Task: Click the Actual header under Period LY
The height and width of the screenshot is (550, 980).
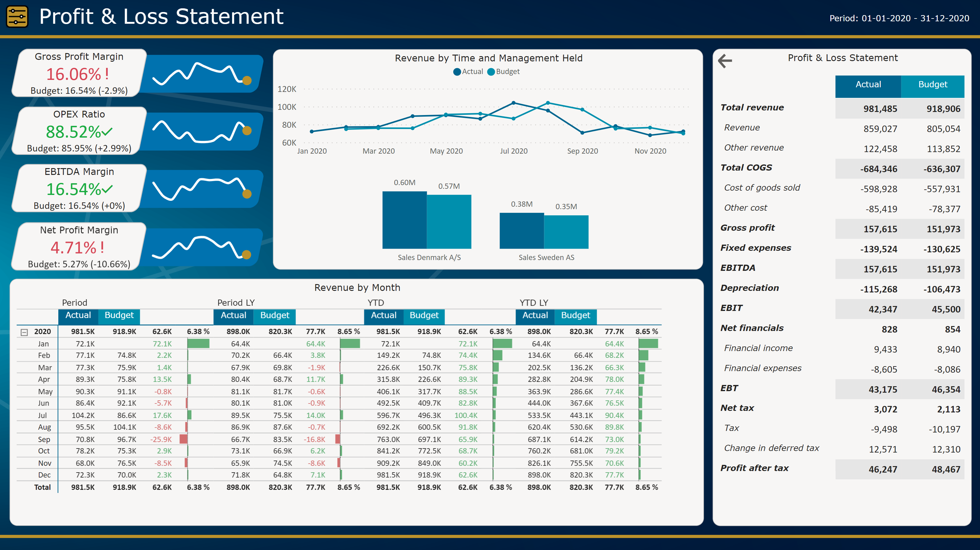Action: point(233,315)
